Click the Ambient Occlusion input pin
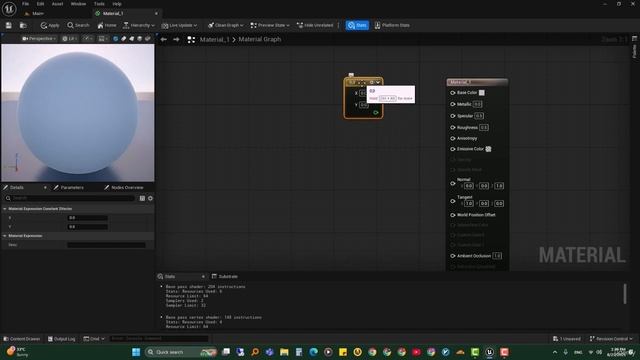Image resolution: width=640 pixels, height=360 pixels. tap(453, 256)
